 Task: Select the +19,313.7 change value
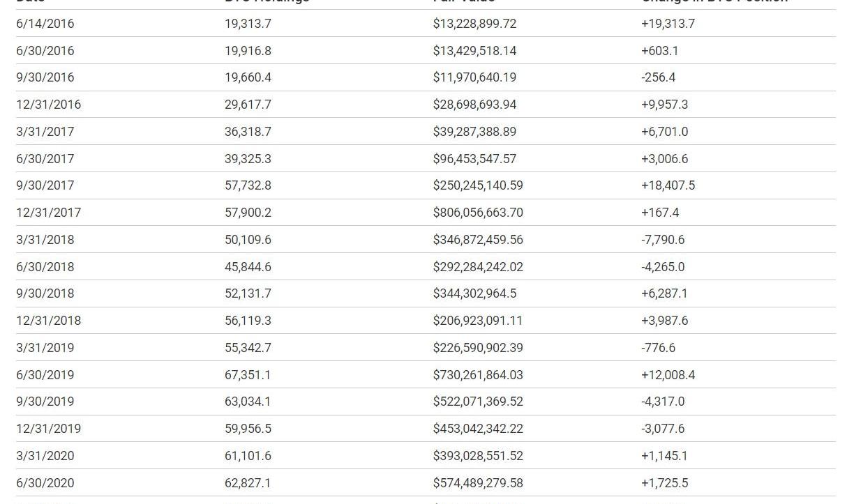click(668, 24)
